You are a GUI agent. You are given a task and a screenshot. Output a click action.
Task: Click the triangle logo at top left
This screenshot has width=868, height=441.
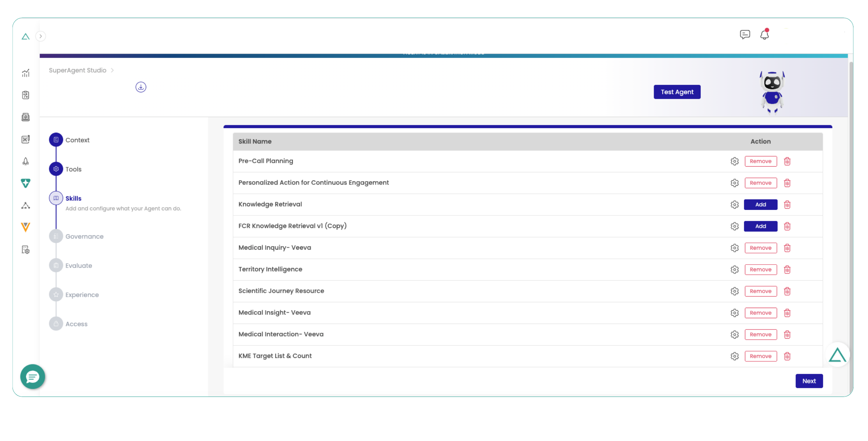(x=25, y=36)
